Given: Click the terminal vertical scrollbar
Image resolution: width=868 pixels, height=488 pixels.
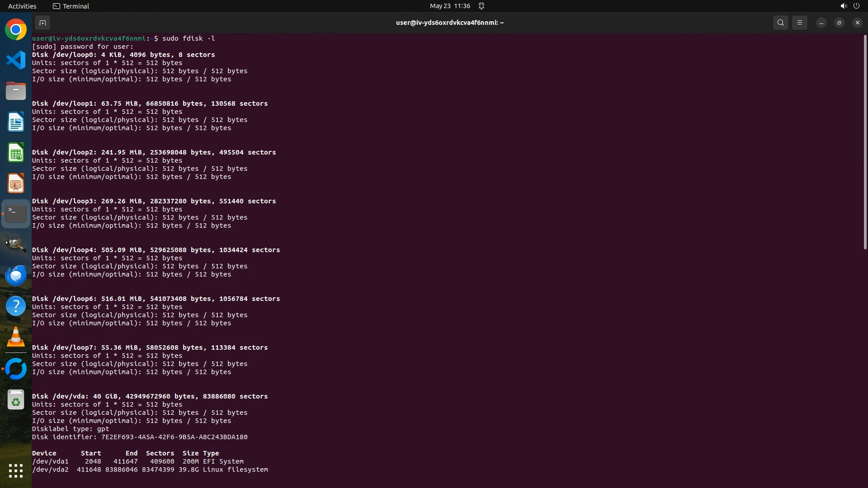Looking at the screenshot, I should pos(865,142).
